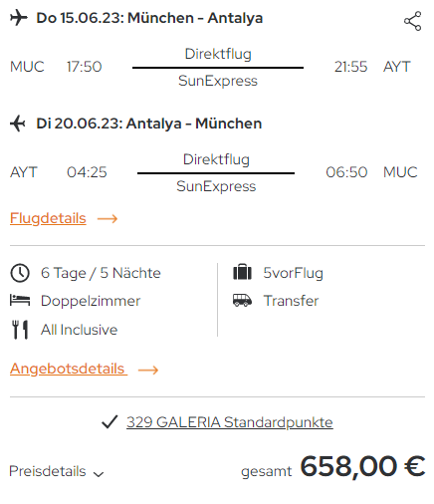Click the outbound heading München - Antalya
The image size is (434, 504).
(x=195, y=18)
